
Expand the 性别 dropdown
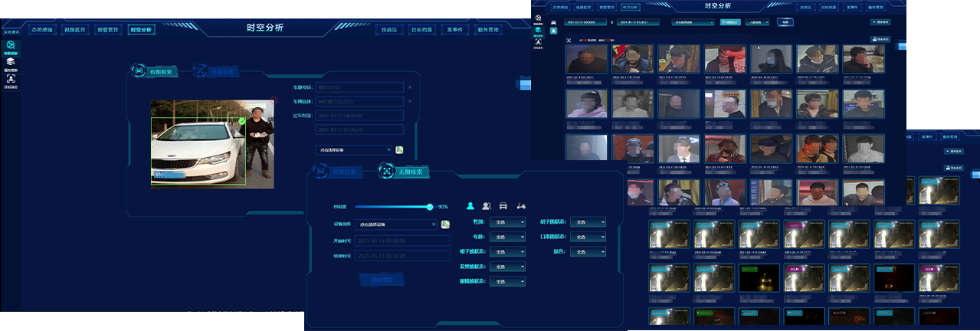click(507, 222)
